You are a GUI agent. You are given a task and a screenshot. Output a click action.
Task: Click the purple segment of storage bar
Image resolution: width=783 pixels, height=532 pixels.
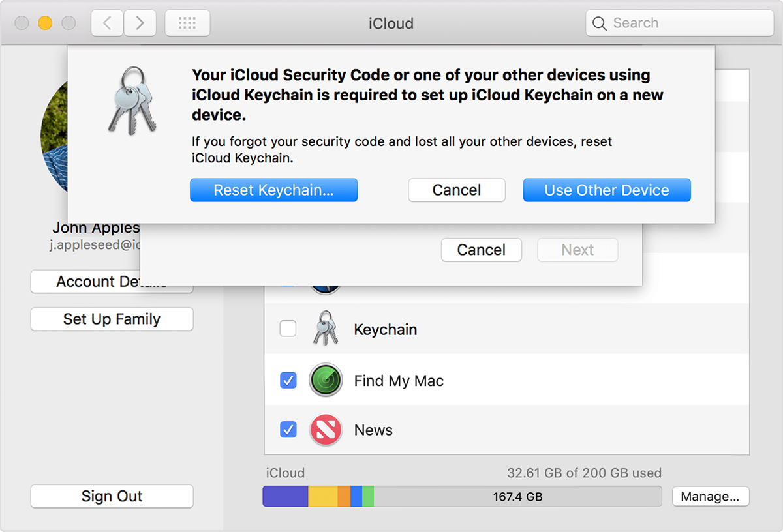tap(285, 496)
